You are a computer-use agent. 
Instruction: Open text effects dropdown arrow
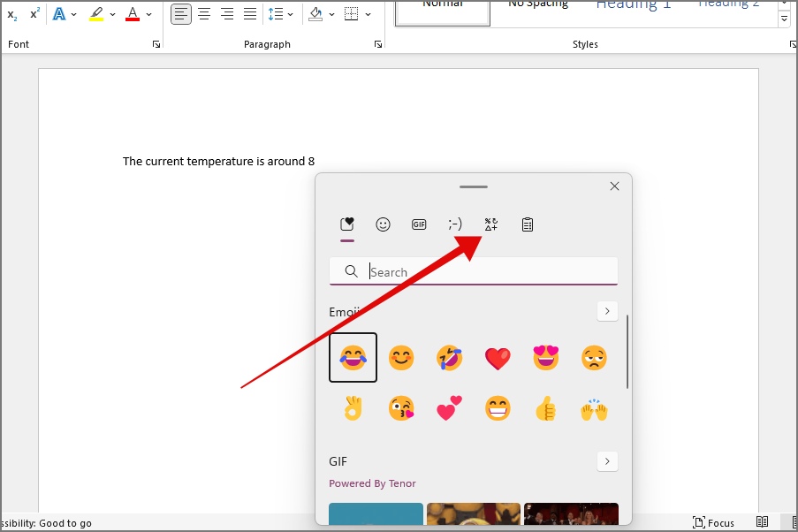click(74, 14)
